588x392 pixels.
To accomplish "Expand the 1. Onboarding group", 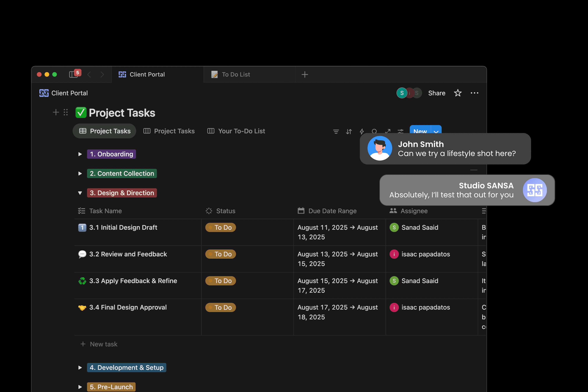I will point(80,154).
